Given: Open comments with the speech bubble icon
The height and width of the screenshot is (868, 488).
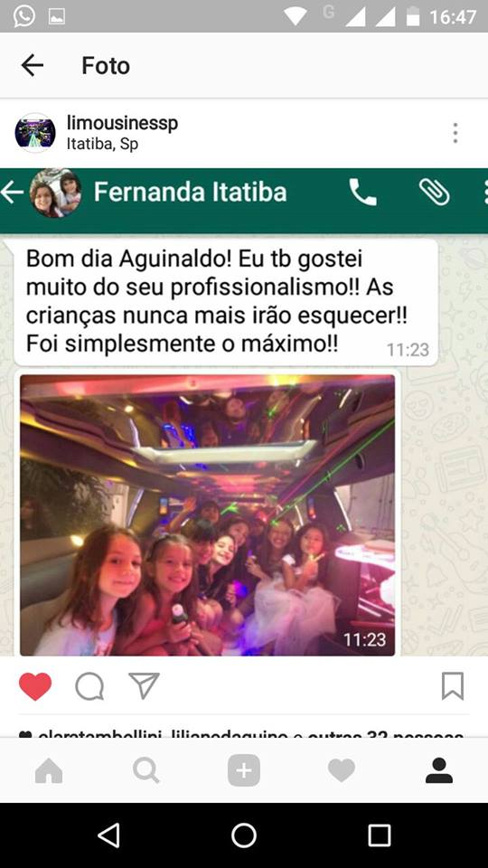Looking at the screenshot, I should [89, 686].
